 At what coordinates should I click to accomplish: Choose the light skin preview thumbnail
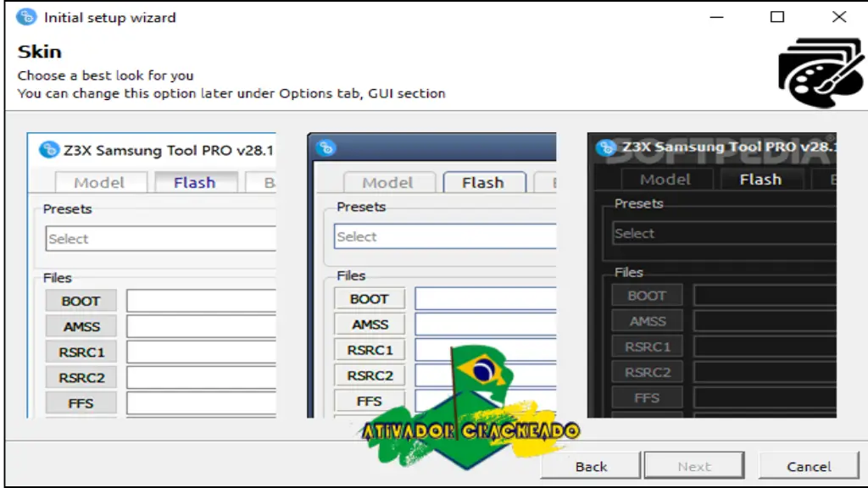click(151, 275)
